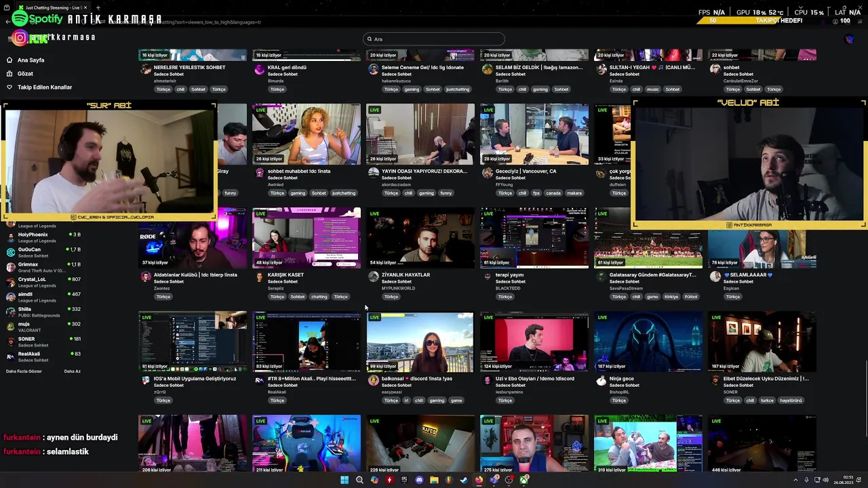Viewport: 868px width, 488px height.
Task: Click the magnifier icon in the Ara box
Action: point(370,39)
